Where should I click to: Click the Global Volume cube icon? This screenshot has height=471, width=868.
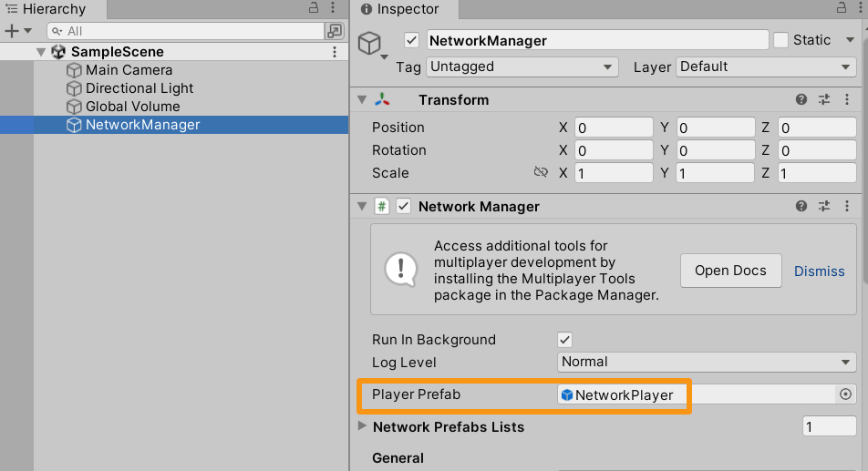tap(74, 107)
